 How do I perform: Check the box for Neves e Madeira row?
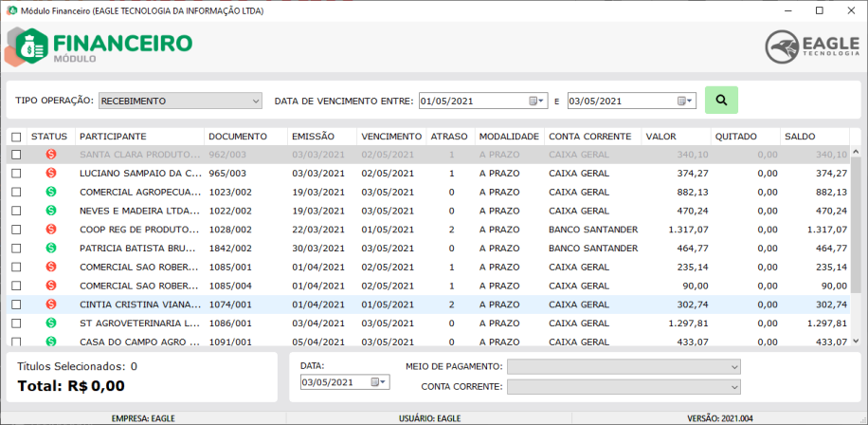pos(16,212)
